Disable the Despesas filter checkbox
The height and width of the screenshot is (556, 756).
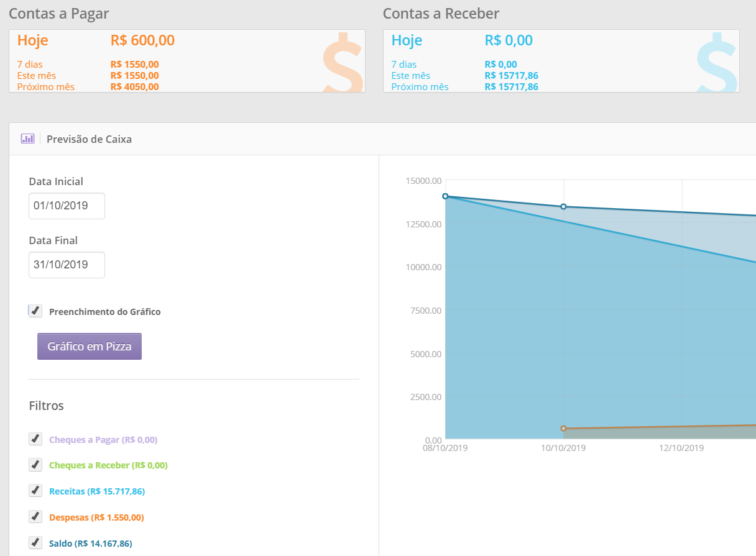coord(35,517)
